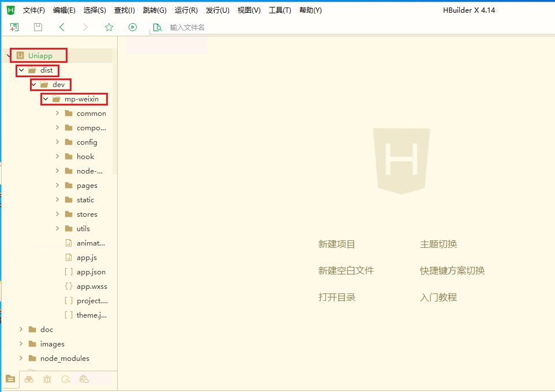Expand the pages folder chevron
Viewport: 555px width, 392px height.
click(x=57, y=185)
